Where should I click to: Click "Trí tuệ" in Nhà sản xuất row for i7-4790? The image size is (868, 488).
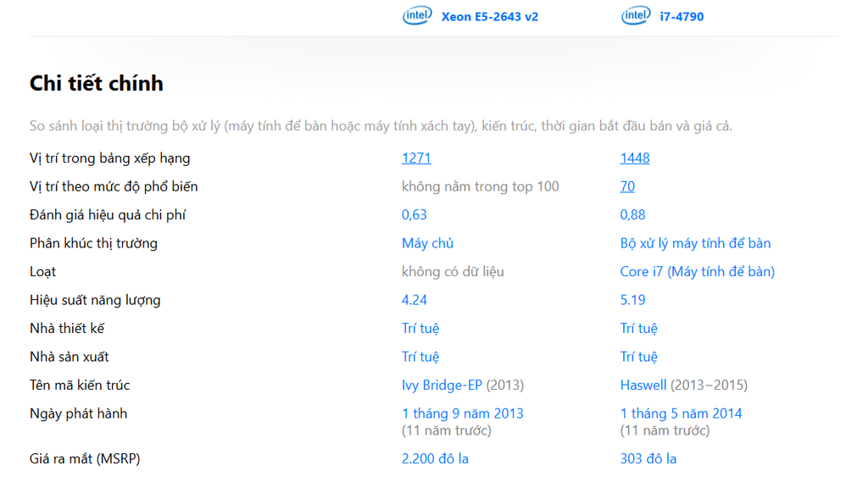639,357
